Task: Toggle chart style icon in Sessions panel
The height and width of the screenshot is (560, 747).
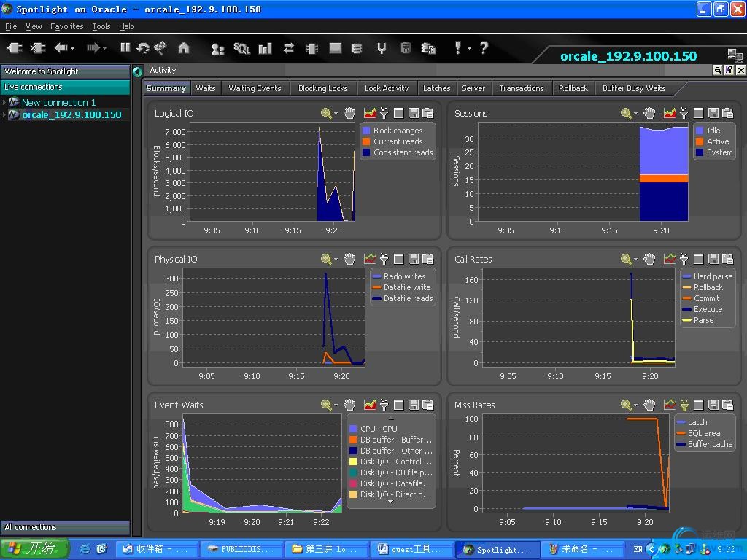Action: pyautogui.click(x=670, y=113)
